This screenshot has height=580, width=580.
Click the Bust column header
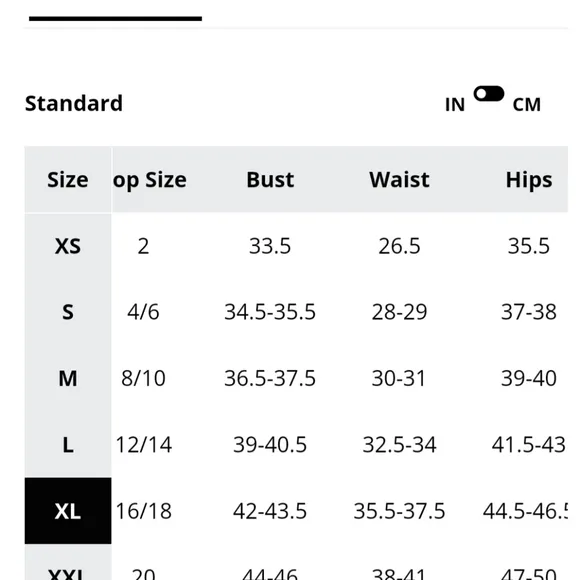click(x=270, y=180)
